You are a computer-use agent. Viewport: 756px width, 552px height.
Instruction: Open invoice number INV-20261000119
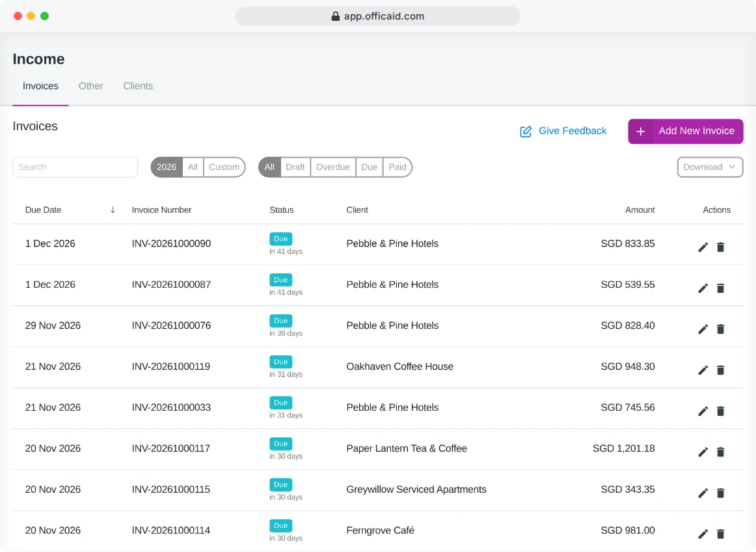[171, 366]
